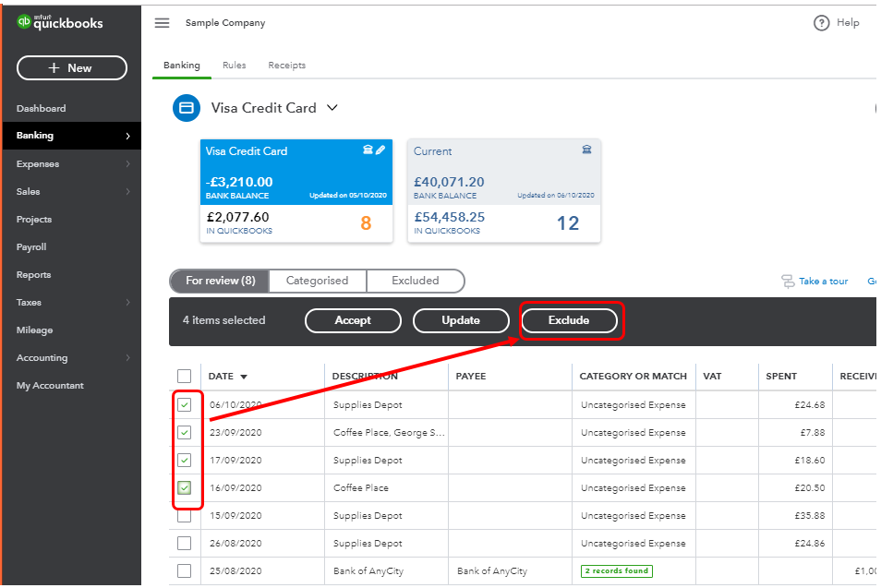This screenshot has height=588, width=881.
Task: Click the pencil edit icon on Visa Credit Card tile
Action: [380, 150]
